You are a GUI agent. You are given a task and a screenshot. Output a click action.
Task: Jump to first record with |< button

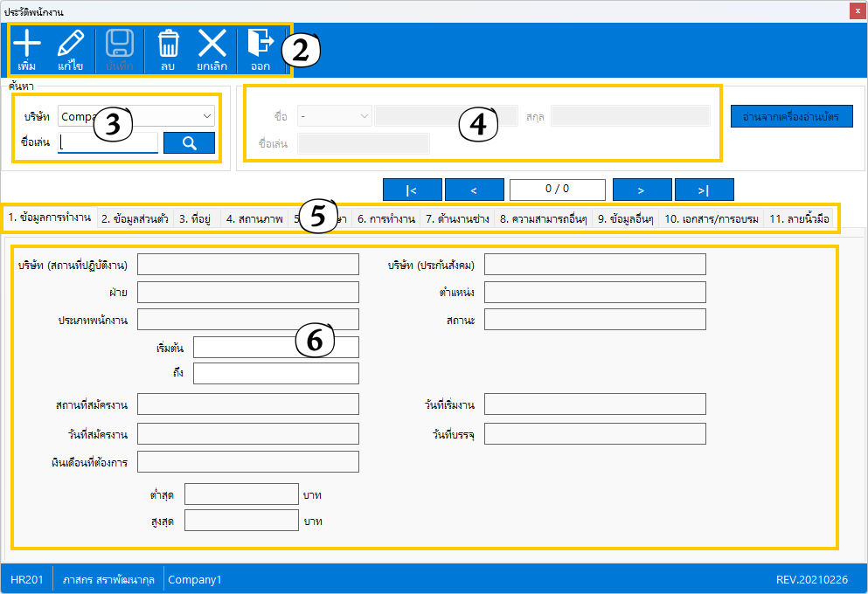[412, 190]
